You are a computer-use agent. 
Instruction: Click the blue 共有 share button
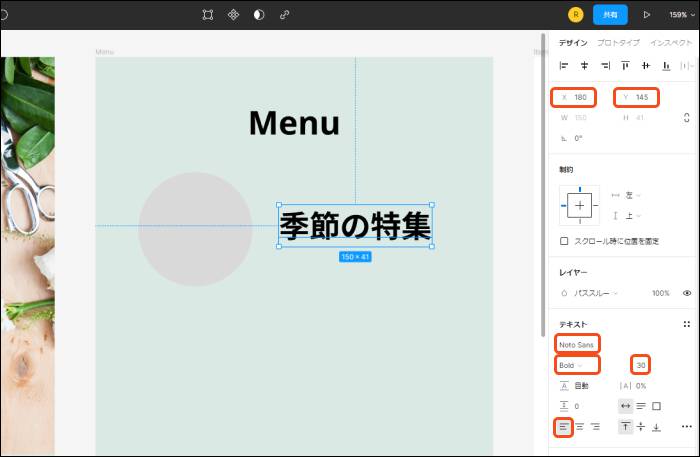tap(610, 15)
